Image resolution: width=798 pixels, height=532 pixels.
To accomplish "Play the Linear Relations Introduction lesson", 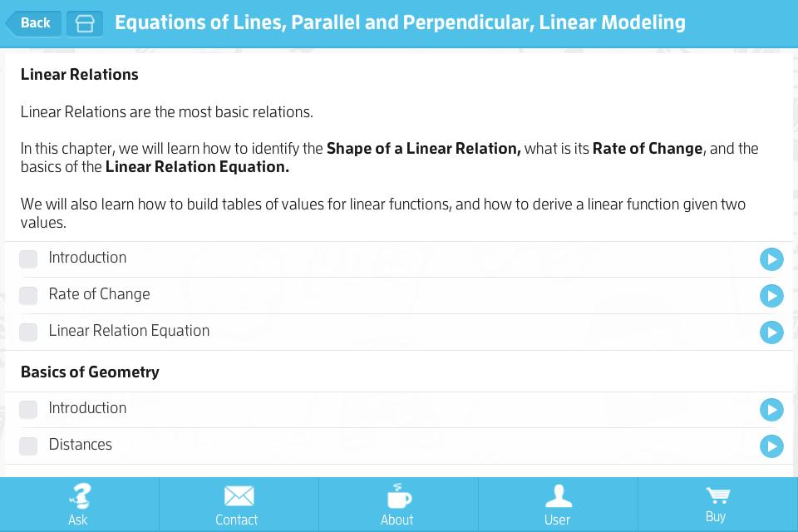I will coord(771,259).
